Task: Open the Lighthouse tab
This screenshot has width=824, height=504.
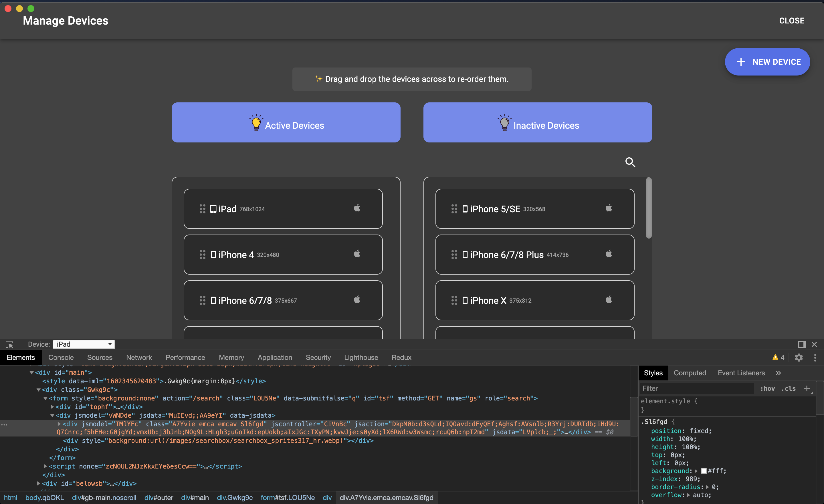Action: (361, 358)
